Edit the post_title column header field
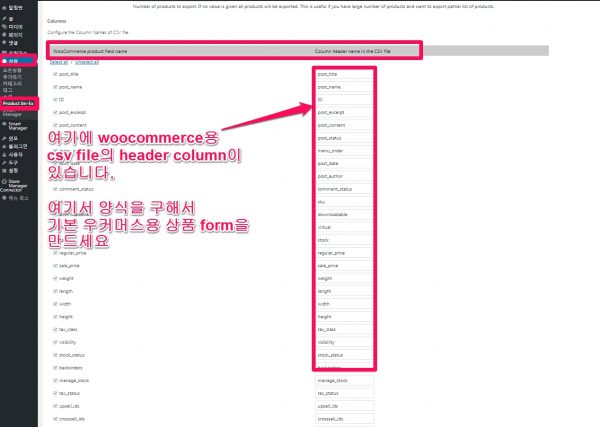The image size is (600, 427). (345, 74)
